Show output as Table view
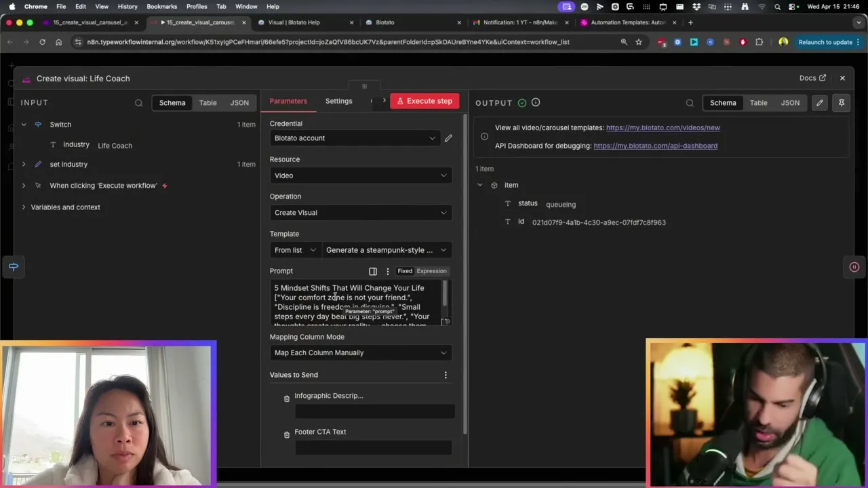The width and height of the screenshot is (868, 488). click(x=758, y=103)
